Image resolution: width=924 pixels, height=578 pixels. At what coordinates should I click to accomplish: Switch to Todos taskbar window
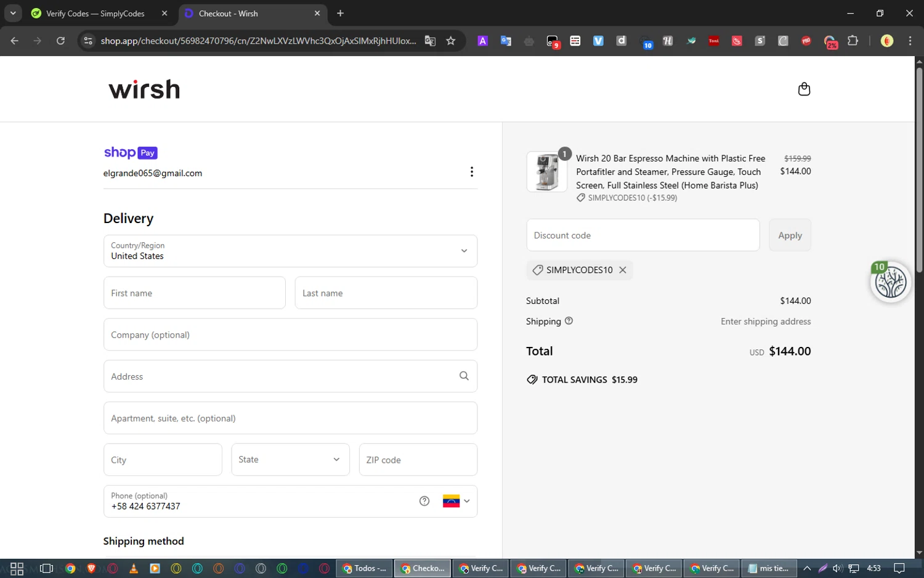[x=365, y=568]
